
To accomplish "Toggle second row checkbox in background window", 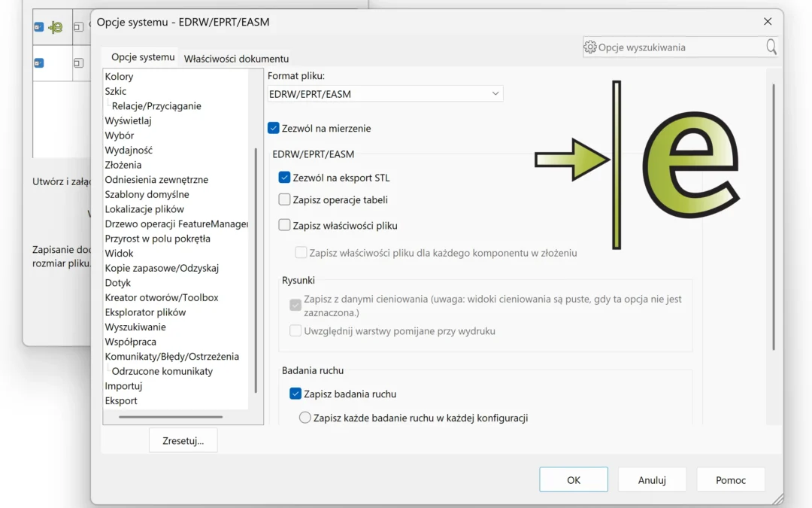I will coord(39,63).
